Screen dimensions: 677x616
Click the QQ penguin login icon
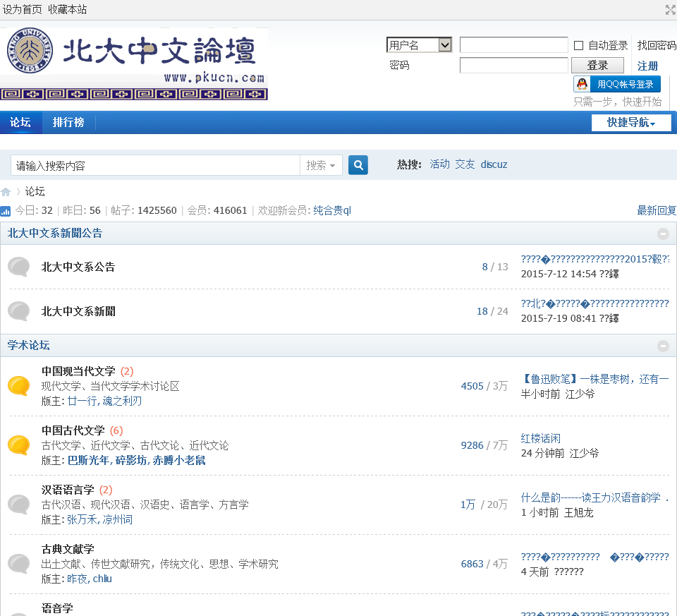pos(582,84)
